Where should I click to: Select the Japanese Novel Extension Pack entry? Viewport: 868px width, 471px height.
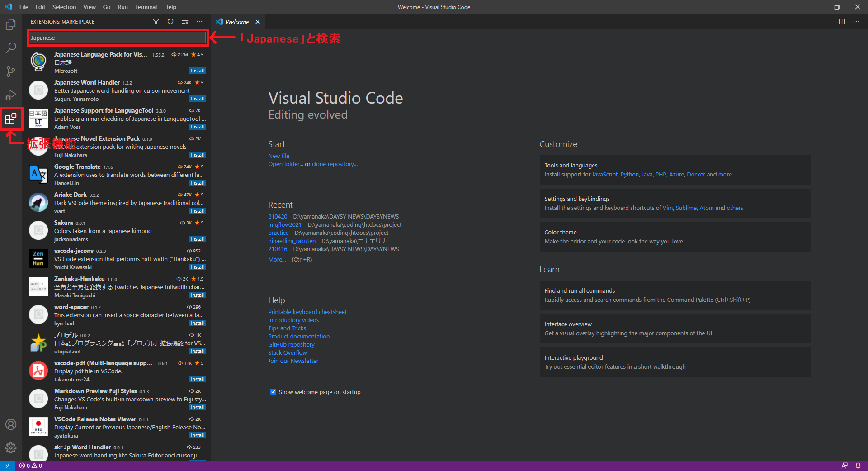click(117, 146)
